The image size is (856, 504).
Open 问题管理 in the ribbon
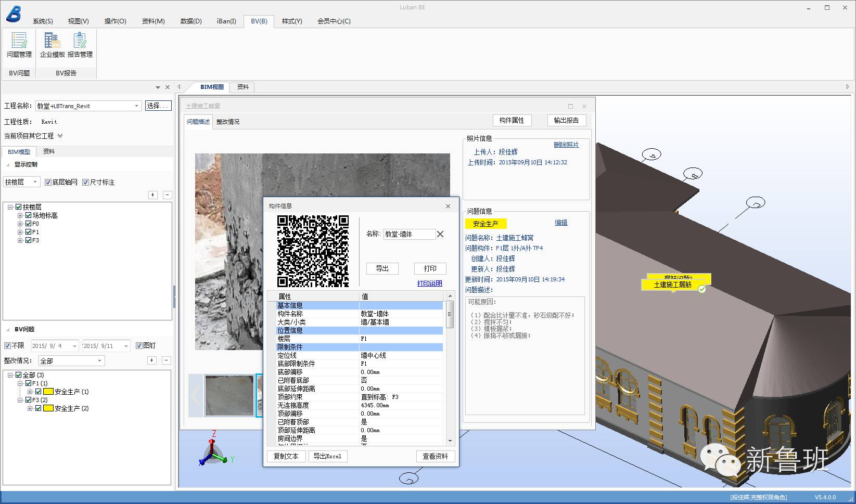[19, 45]
